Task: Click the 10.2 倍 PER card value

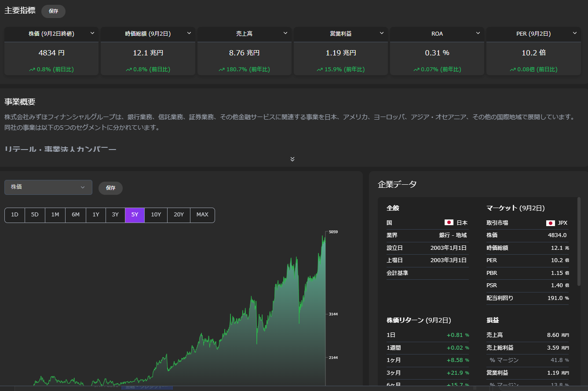Action: [534, 53]
